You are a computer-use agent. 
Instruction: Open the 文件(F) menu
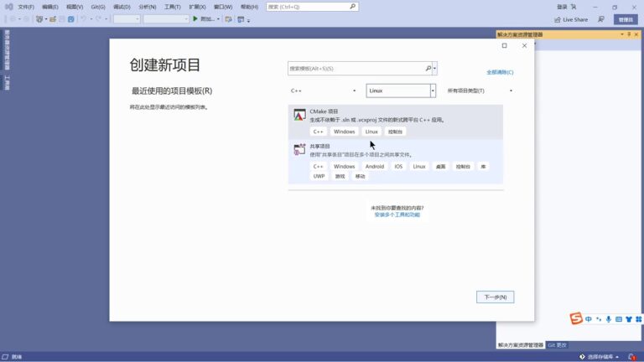click(x=26, y=7)
